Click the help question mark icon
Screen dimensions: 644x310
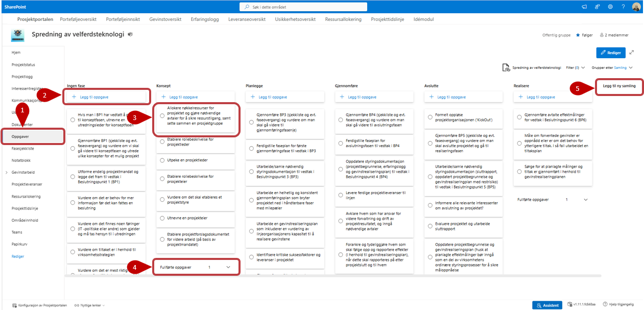click(623, 7)
